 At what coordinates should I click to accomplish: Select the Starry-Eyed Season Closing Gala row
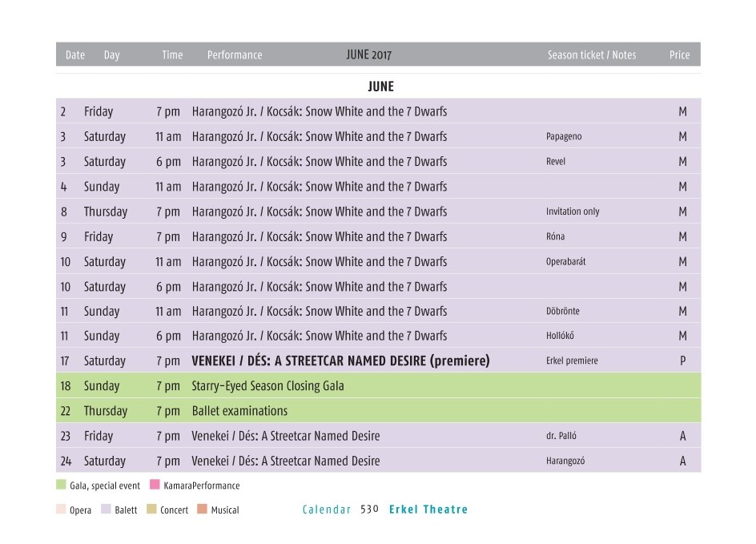tap(267, 386)
